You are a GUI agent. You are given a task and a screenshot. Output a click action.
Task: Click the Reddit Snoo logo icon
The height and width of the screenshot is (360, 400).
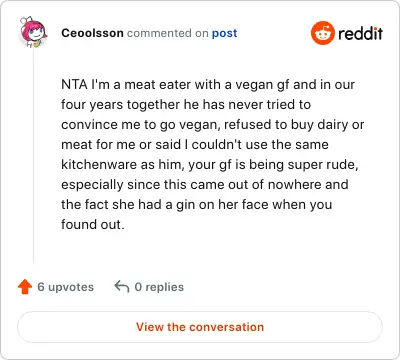point(322,33)
